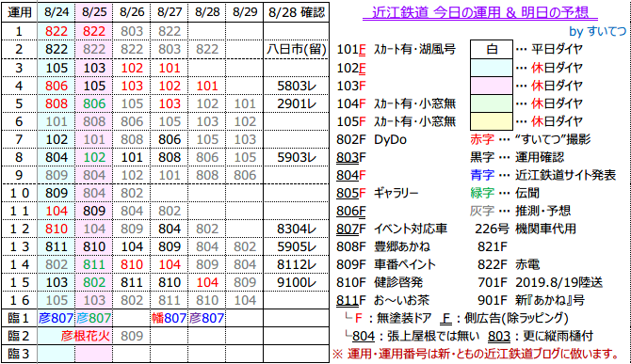Click the 赤字 "すいてつ"撮影 legend line
Viewport: 631px width, 364px height.
point(530,139)
